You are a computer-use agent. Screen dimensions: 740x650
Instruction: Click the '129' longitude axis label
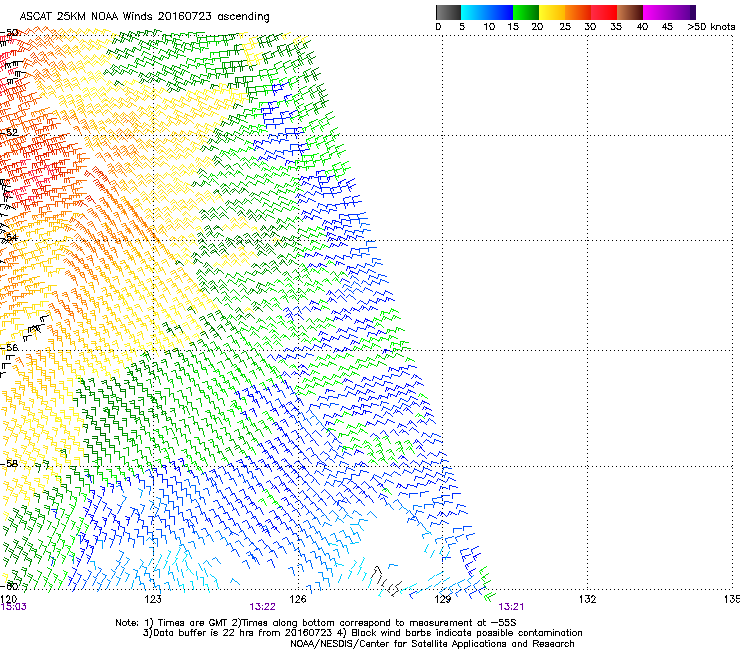pyautogui.click(x=443, y=599)
